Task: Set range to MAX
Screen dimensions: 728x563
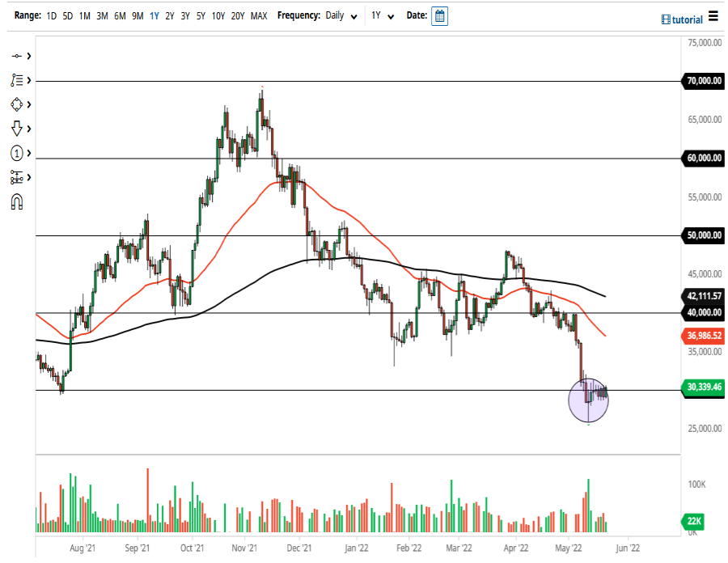Action: click(x=259, y=16)
